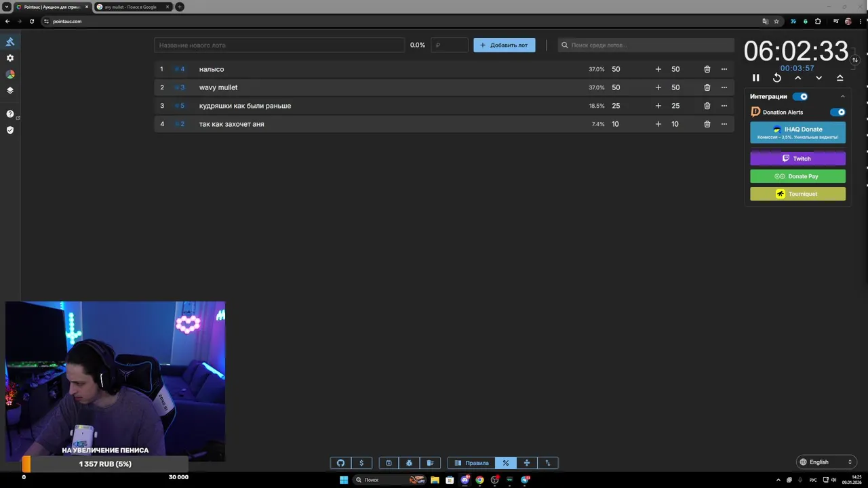Open Telegram from the taskbar
The image size is (868, 488).
click(x=526, y=480)
